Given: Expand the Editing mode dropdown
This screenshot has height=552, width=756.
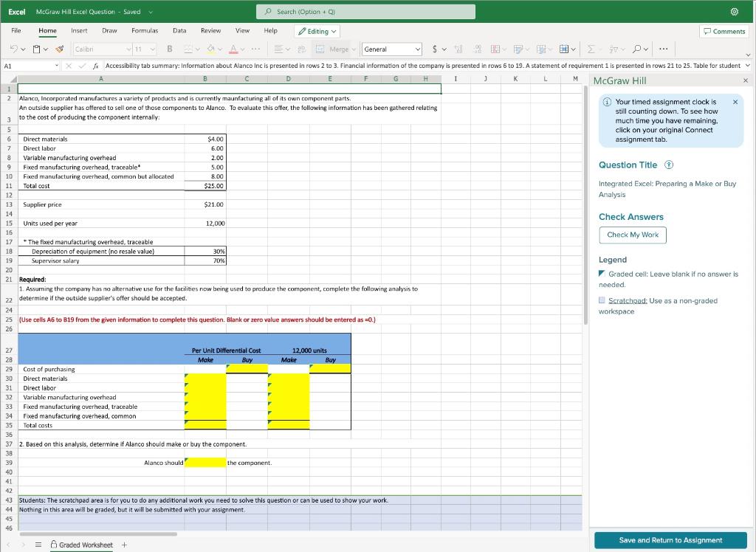Looking at the screenshot, I should pos(318,31).
